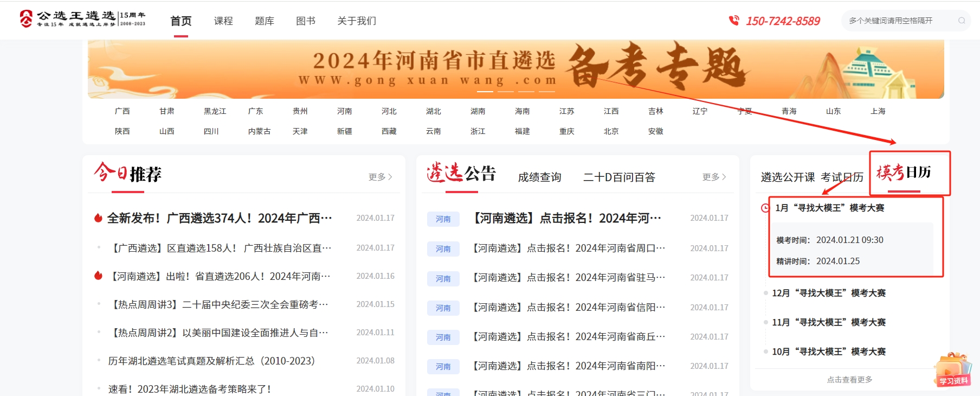This screenshot has height=396, width=980.
Task: Switch to the 成绩查询 tab
Action: (539, 177)
